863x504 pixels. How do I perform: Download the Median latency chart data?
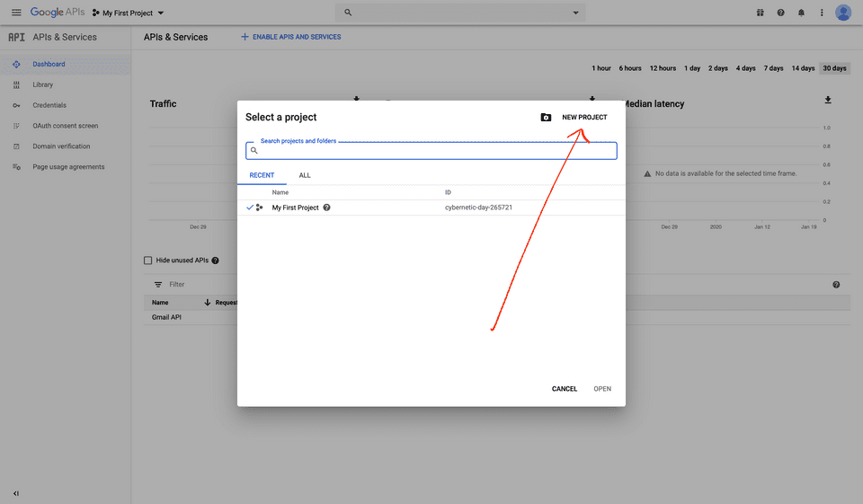828,100
